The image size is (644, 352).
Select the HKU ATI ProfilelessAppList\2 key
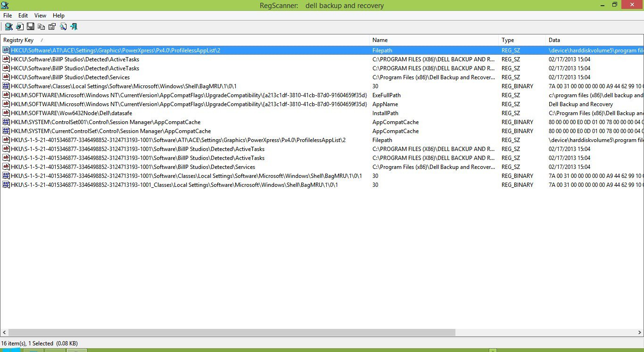178,140
